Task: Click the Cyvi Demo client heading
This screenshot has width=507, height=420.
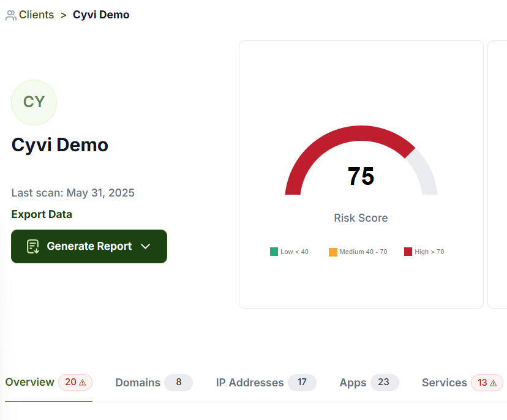Action: [60, 145]
